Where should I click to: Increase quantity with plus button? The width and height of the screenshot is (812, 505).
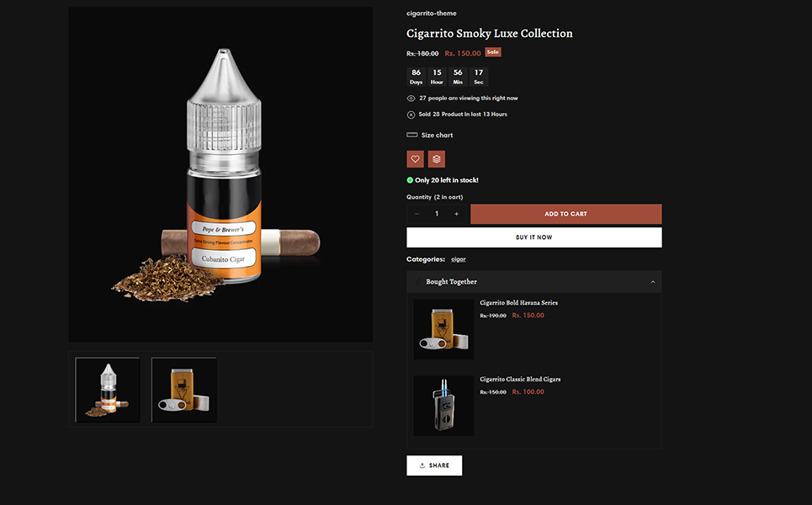click(x=456, y=214)
